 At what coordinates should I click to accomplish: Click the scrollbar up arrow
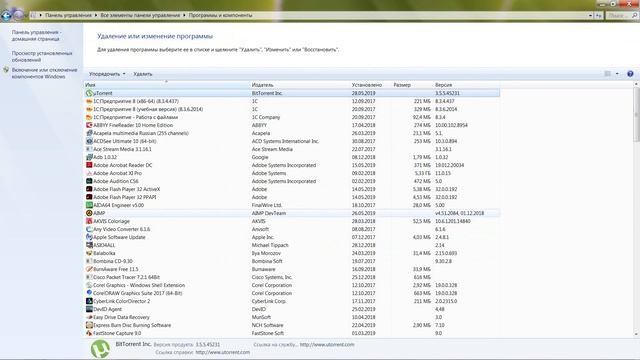coord(636,84)
